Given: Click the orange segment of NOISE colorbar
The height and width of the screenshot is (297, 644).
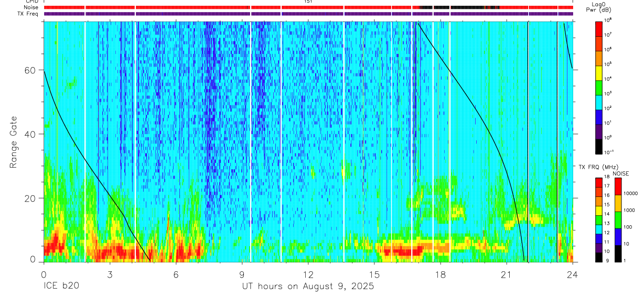Looking at the screenshot, I should click(618, 203).
